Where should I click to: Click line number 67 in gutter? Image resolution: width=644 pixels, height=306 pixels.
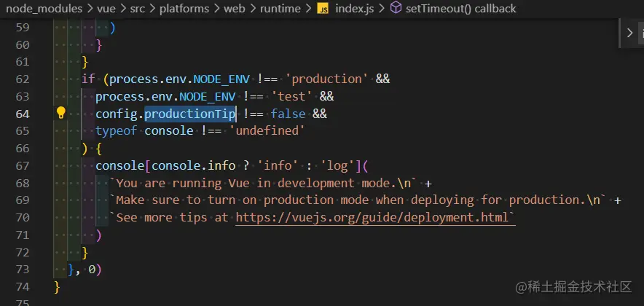click(23, 165)
